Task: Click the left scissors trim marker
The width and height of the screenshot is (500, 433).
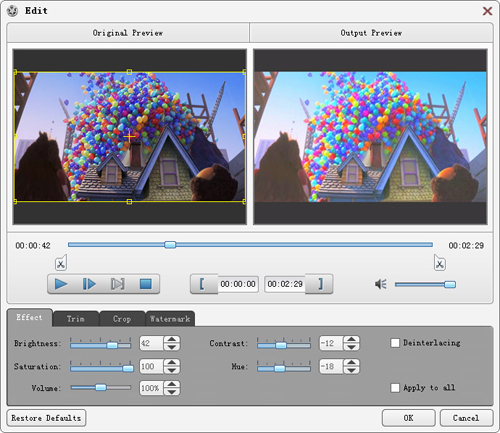Action: point(61,263)
